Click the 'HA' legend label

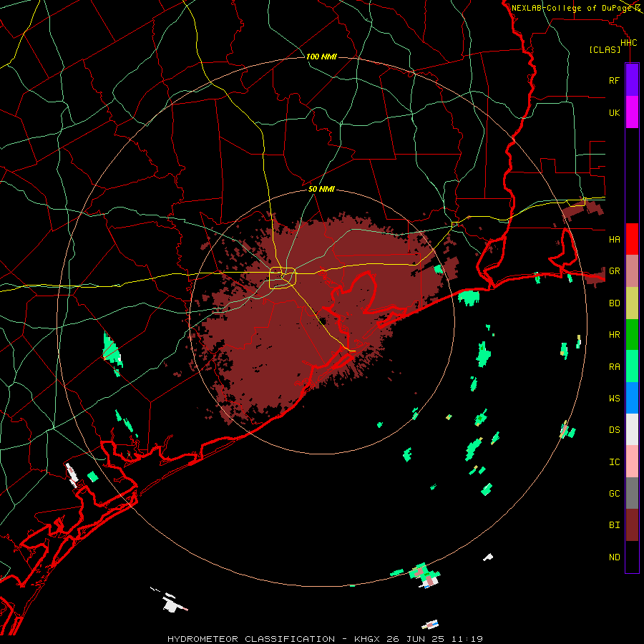[x=614, y=239]
